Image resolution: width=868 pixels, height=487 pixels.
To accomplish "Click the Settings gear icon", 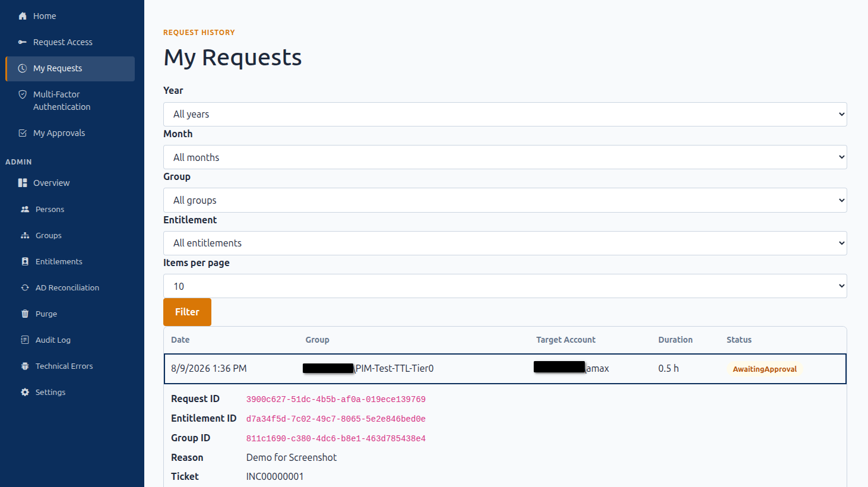I will coord(25,392).
